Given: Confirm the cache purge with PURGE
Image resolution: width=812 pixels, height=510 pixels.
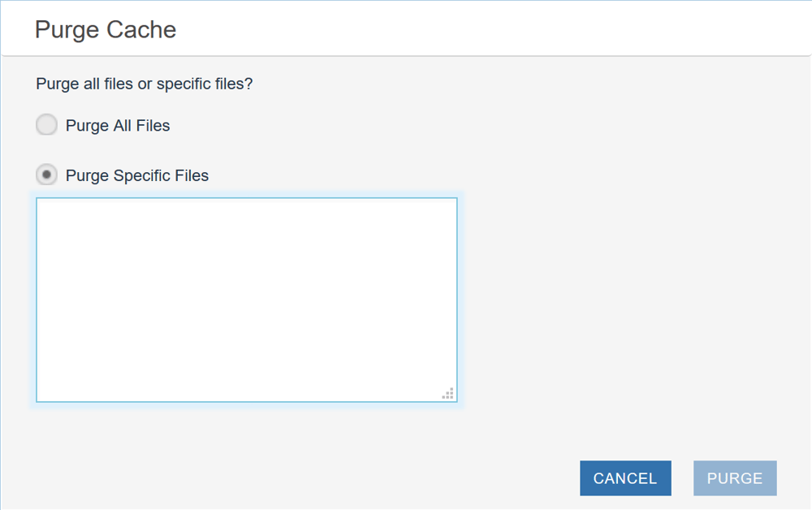Looking at the screenshot, I should coord(735,478).
